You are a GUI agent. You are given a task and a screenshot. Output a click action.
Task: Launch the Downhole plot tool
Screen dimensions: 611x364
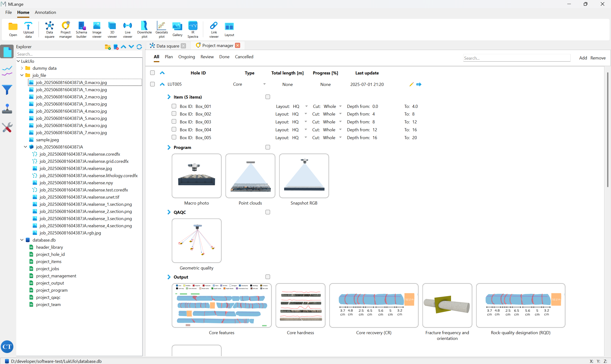[x=144, y=29]
